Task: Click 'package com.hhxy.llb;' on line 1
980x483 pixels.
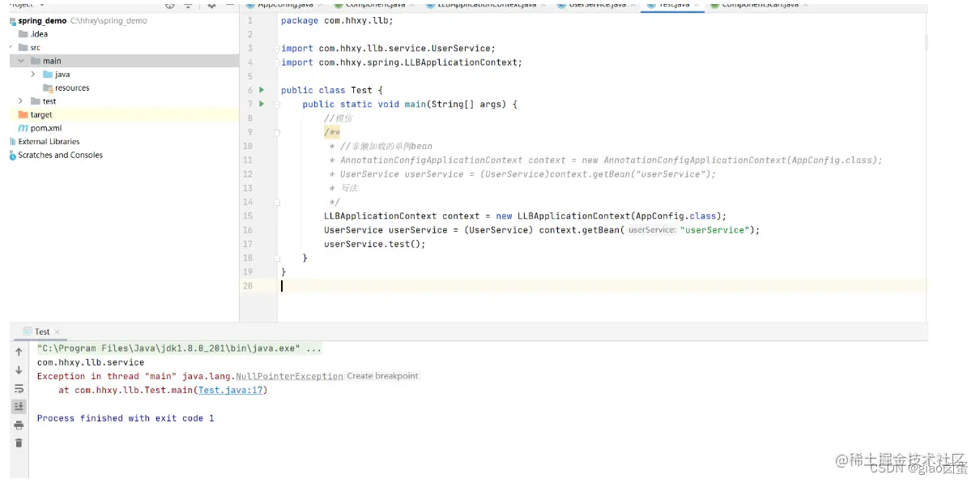Action: pyautogui.click(x=337, y=20)
